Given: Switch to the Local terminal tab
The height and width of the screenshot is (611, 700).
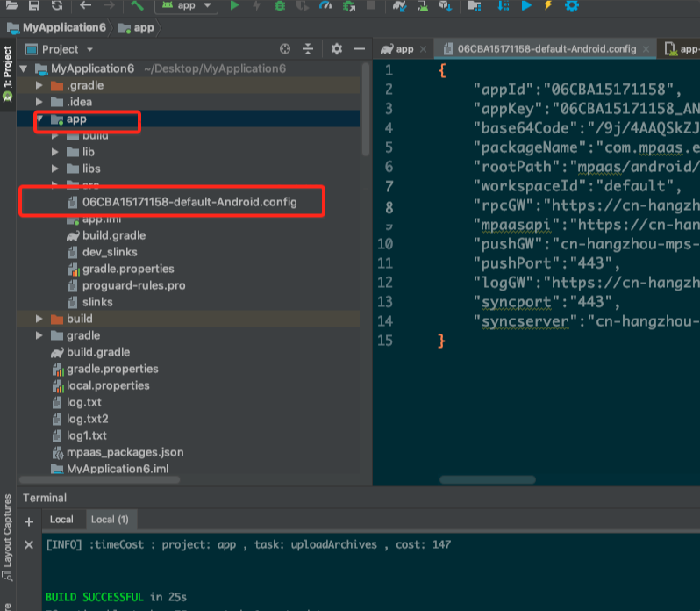Looking at the screenshot, I should (61, 520).
